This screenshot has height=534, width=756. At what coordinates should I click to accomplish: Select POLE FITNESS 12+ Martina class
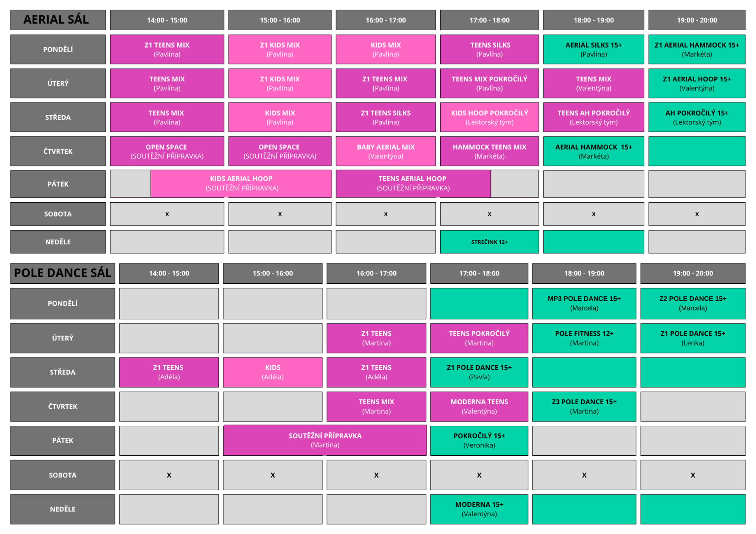pyautogui.click(x=584, y=338)
